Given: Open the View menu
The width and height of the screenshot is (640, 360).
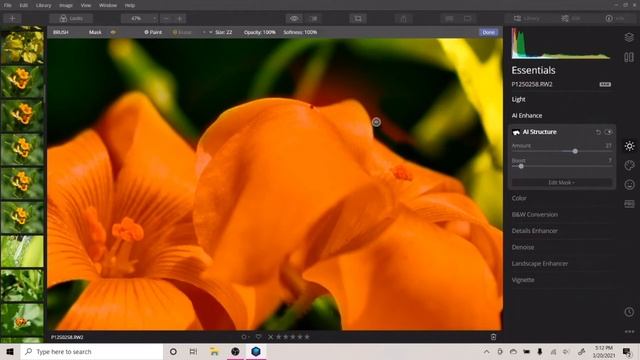Looking at the screenshot, I should (86, 5).
